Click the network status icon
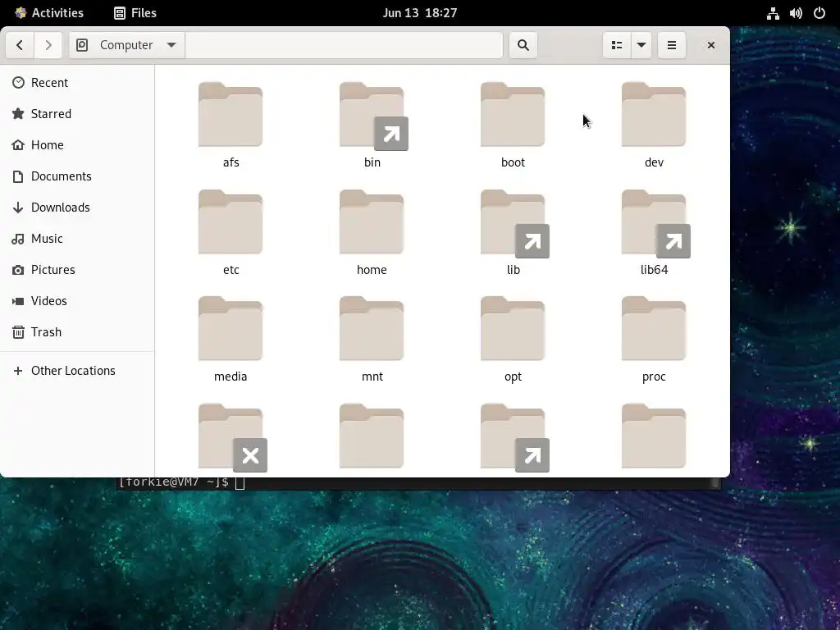The height and width of the screenshot is (630, 840). [773, 13]
